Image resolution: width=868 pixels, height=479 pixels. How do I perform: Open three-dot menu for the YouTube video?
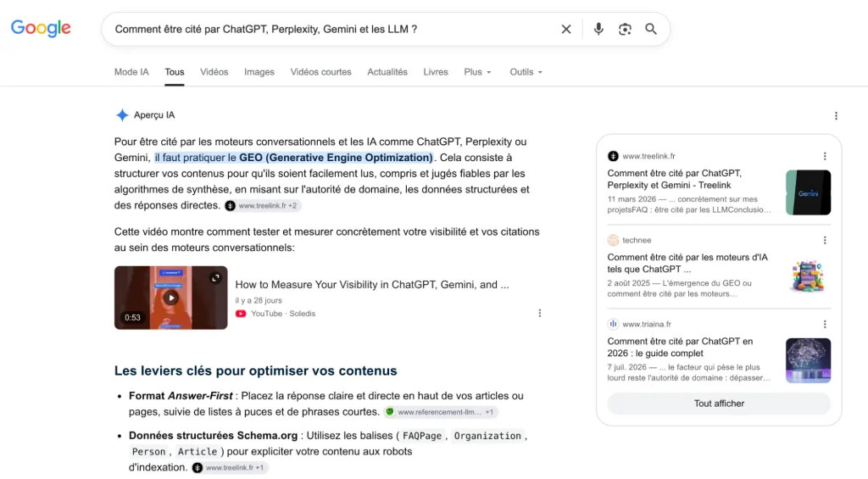click(x=540, y=313)
